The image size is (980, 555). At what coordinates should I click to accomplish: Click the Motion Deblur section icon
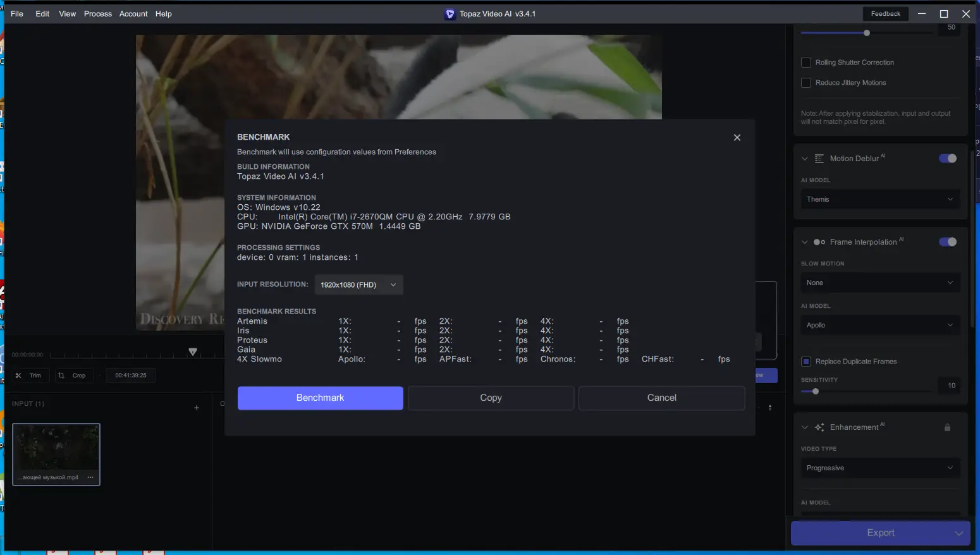(819, 159)
